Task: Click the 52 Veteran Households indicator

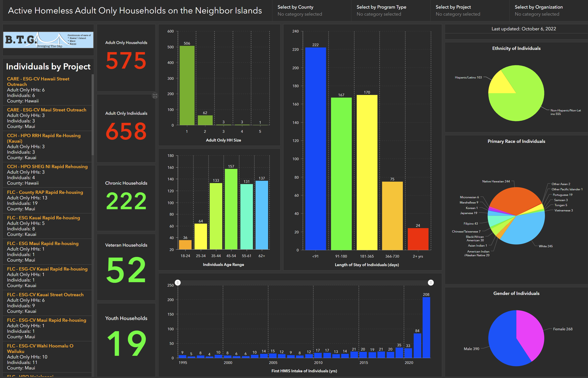Action: click(x=126, y=267)
